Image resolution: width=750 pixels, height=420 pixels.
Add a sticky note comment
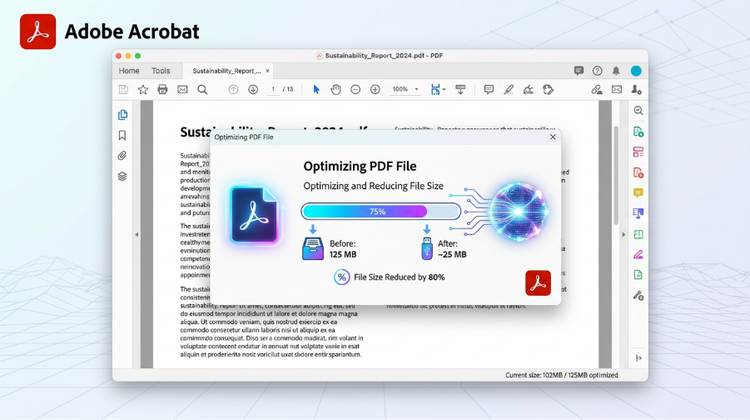488,89
